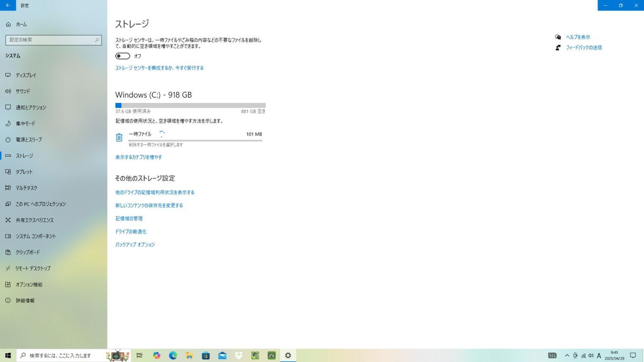Click ヘルプを表示 help link
Image resolution: width=644 pixels, height=362 pixels.
tap(578, 37)
